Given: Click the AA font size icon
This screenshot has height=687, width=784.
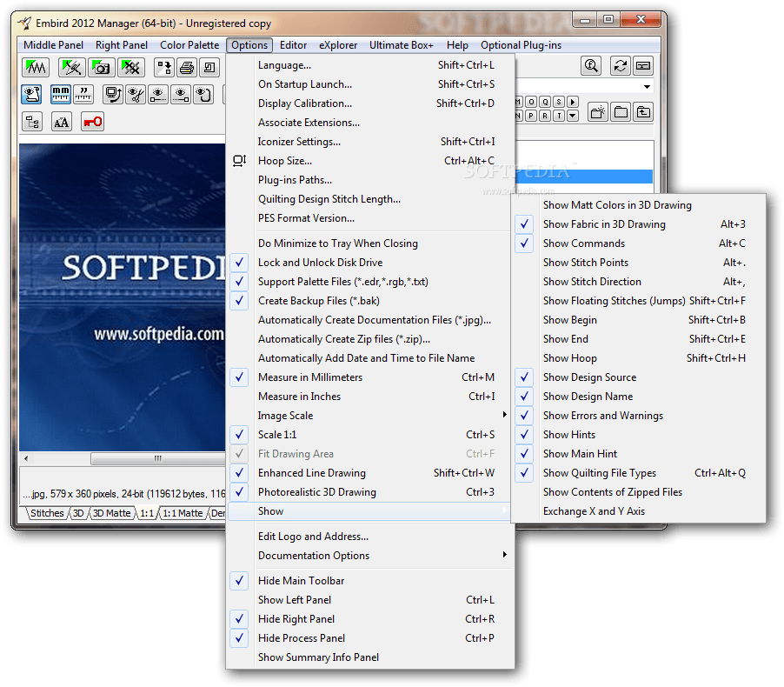Looking at the screenshot, I should coord(62,122).
